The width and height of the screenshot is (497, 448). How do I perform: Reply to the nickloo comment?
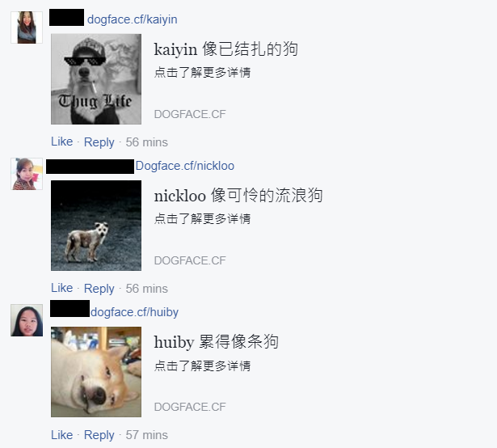[x=99, y=289]
